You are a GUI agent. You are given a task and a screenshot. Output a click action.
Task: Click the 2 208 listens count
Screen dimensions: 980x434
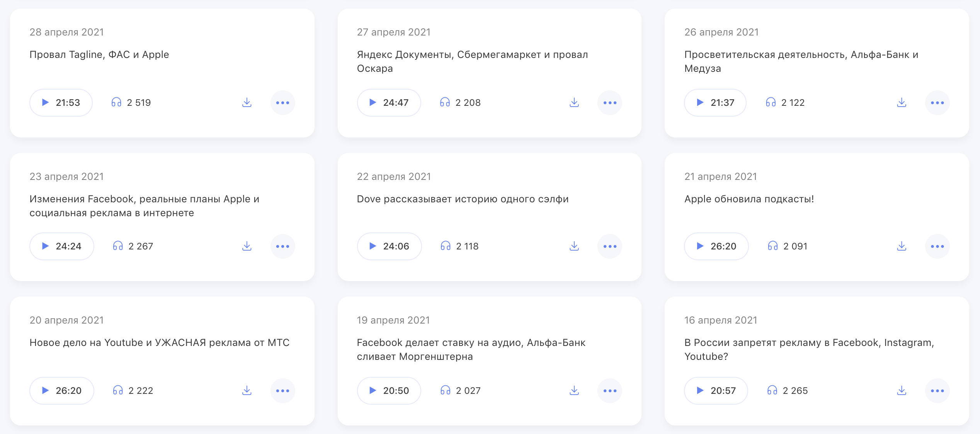pos(468,103)
